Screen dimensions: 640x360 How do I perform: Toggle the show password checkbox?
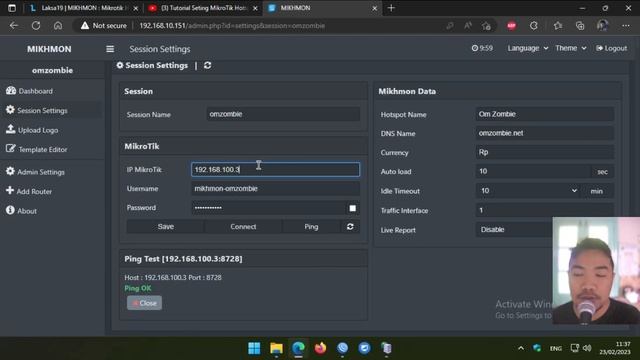(x=353, y=208)
